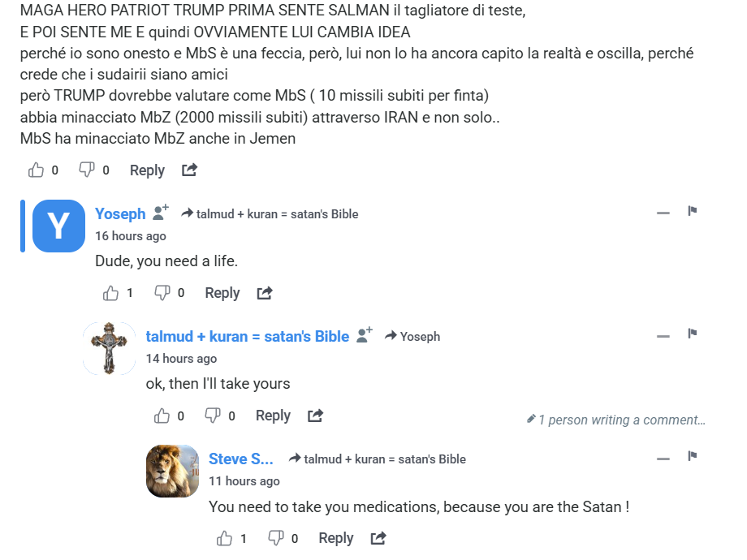The height and width of the screenshot is (560, 747).
Task: Open Yoseph's profile via username
Action: (120, 213)
